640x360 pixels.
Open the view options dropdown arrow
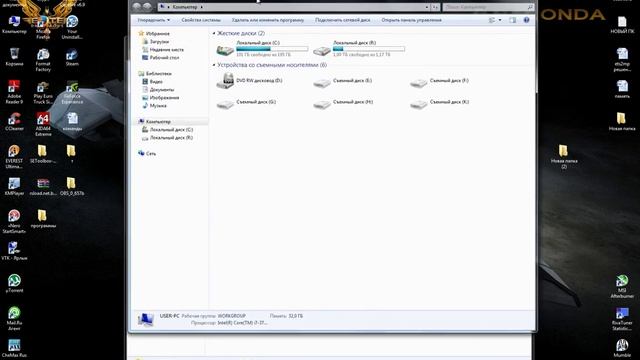[x=500, y=20]
